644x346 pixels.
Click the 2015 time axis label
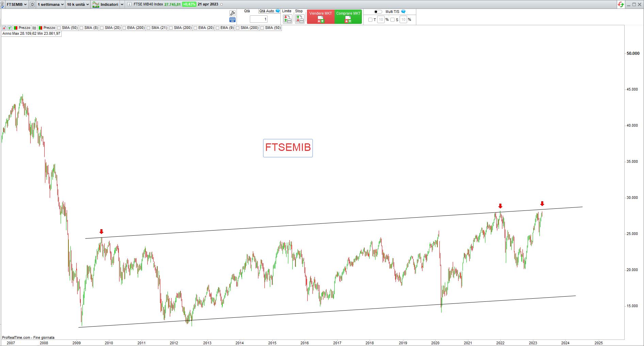coord(272,343)
